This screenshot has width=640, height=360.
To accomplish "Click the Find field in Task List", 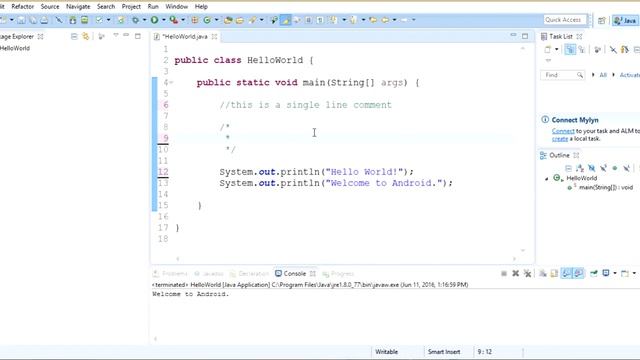I will (562, 75).
